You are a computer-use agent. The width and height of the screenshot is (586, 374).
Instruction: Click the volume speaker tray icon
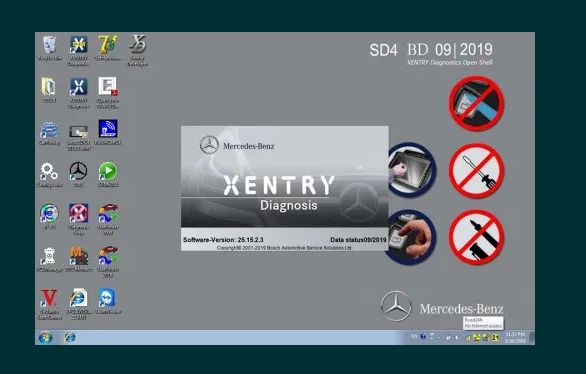(x=457, y=338)
